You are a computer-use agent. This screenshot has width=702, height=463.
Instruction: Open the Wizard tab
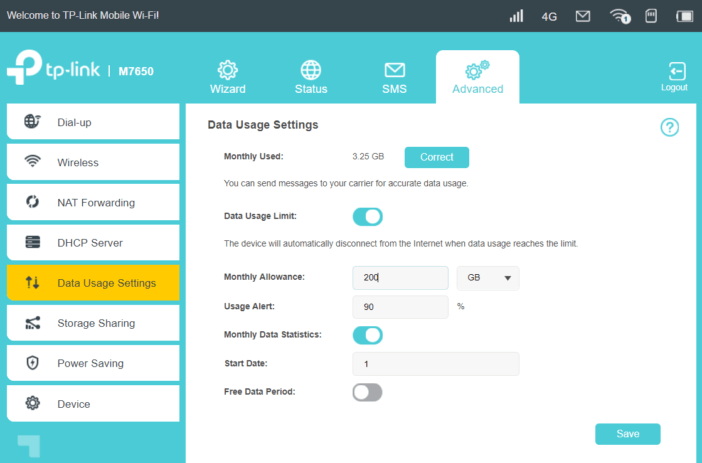pos(227,77)
